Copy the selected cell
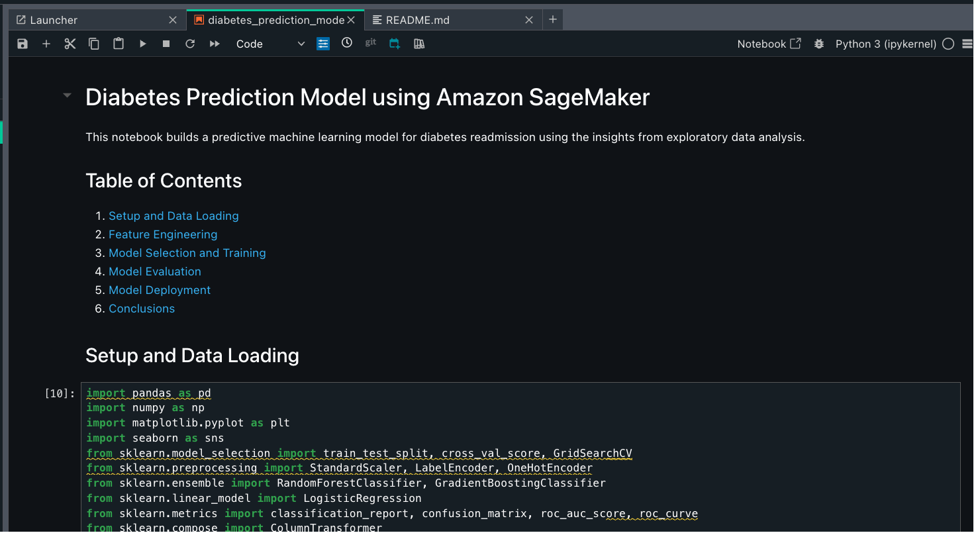 click(94, 44)
